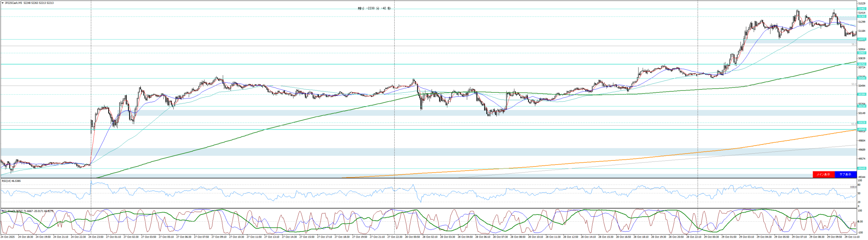Click the 100 level on RSI scale
868x240 pixels.
(x=859, y=181)
